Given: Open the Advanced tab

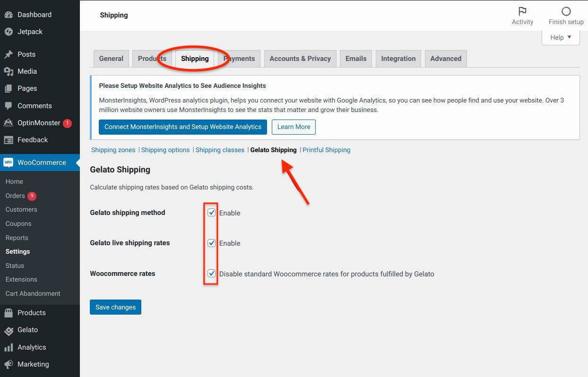Looking at the screenshot, I should (x=446, y=59).
